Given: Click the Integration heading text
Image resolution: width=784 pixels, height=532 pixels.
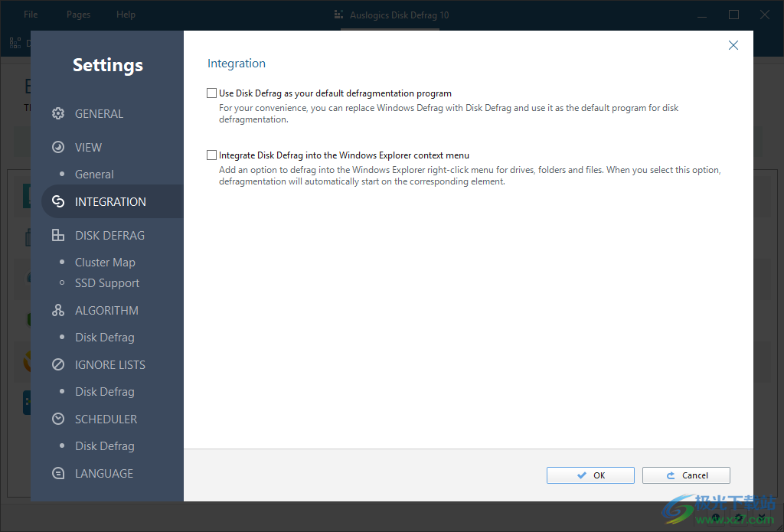Looking at the screenshot, I should click(237, 64).
